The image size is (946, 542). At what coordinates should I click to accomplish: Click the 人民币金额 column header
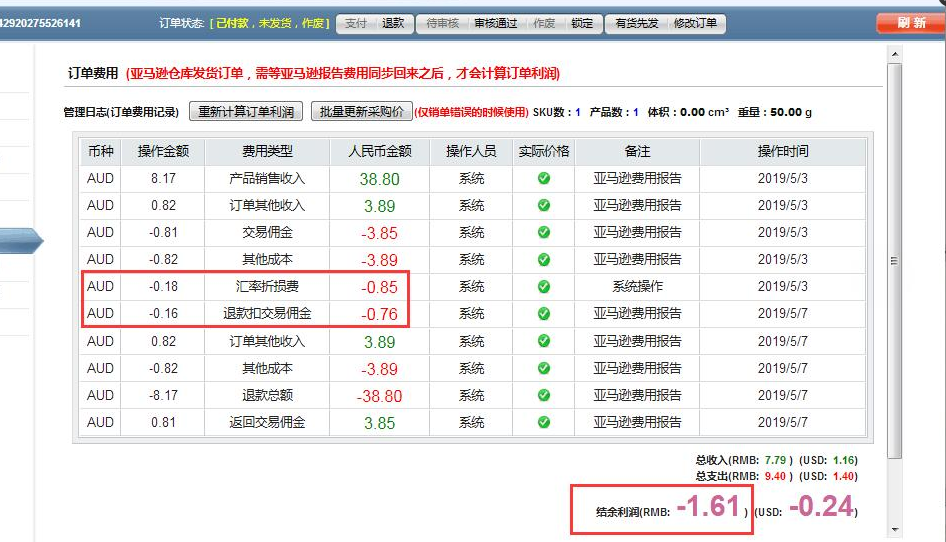tap(379, 151)
